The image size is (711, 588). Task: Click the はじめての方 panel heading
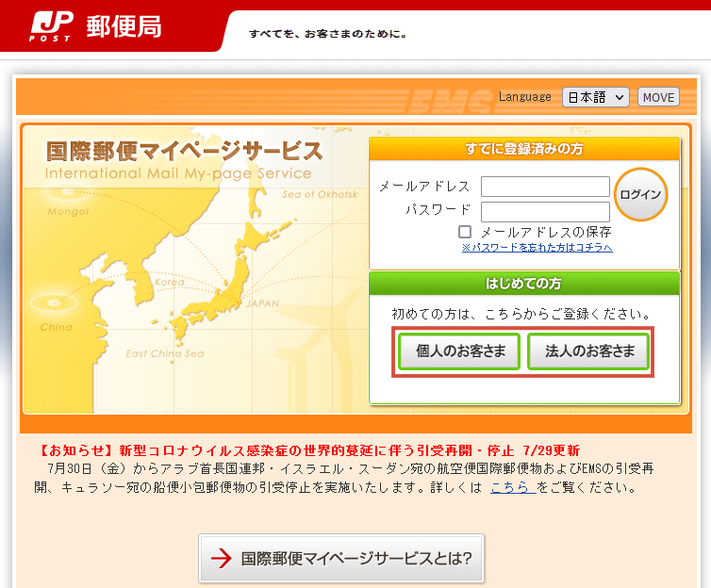pos(523,284)
